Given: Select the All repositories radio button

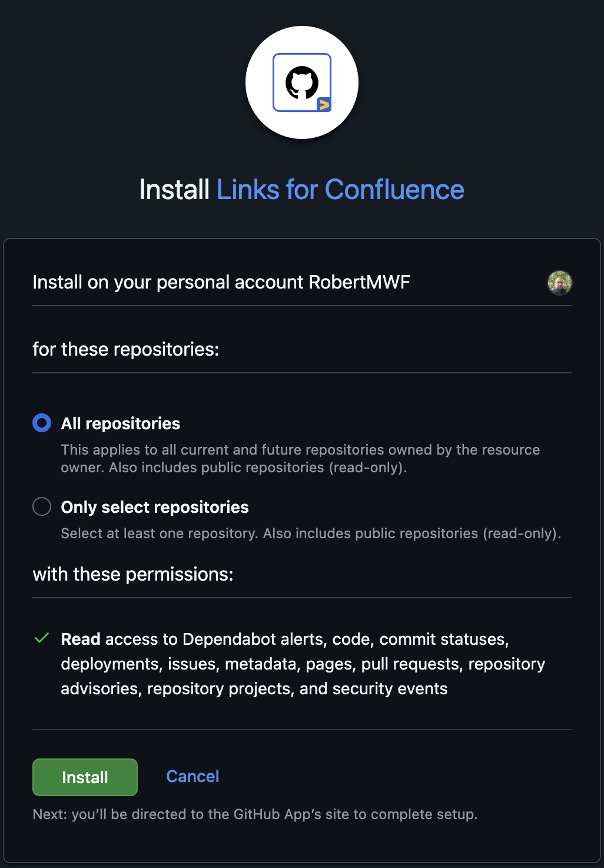Looking at the screenshot, I should pyautogui.click(x=42, y=423).
